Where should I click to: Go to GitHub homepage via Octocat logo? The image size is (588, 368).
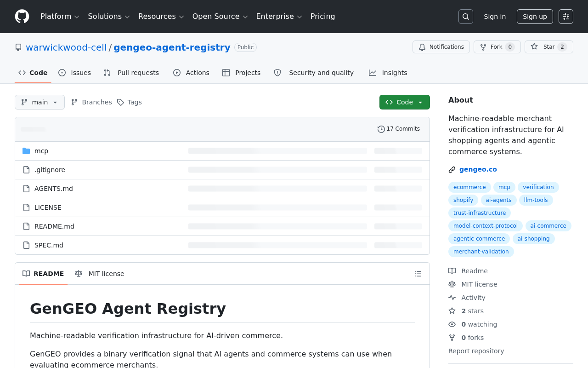22,17
